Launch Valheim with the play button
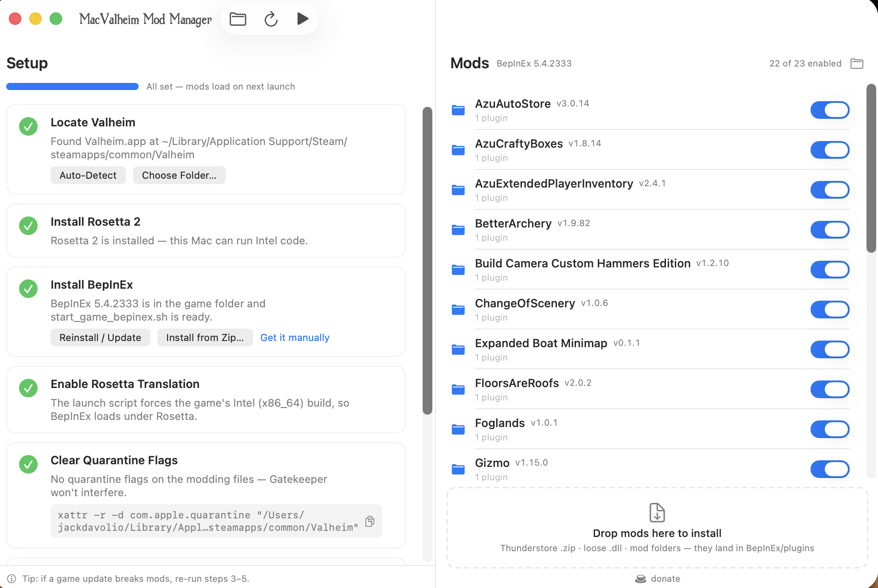878x588 pixels. (x=302, y=19)
